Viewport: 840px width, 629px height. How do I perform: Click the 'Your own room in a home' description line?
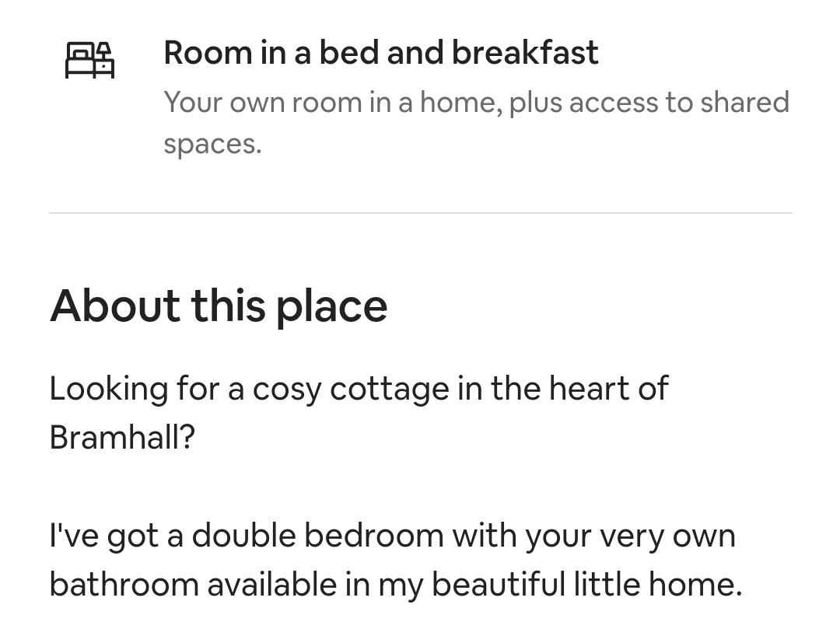coord(476,102)
